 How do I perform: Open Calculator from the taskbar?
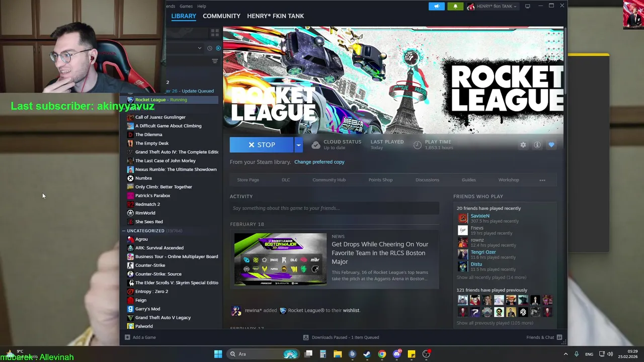(x=323, y=354)
